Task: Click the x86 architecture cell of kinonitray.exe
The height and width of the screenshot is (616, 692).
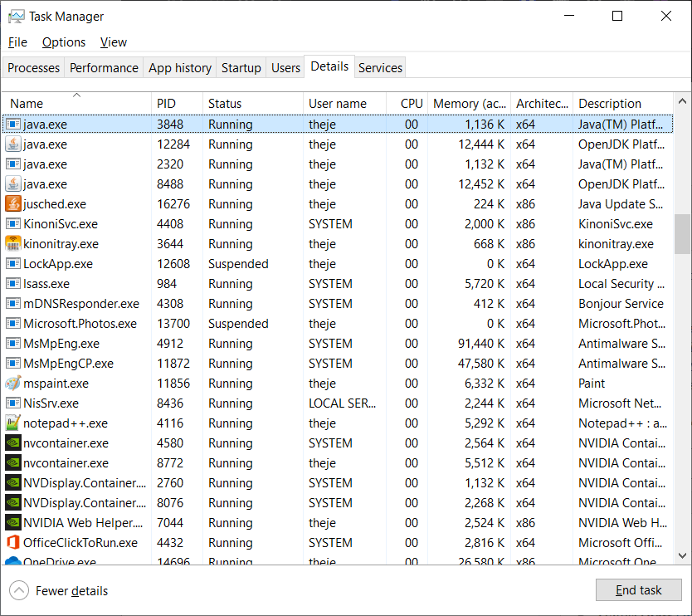Action: (x=525, y=244)
